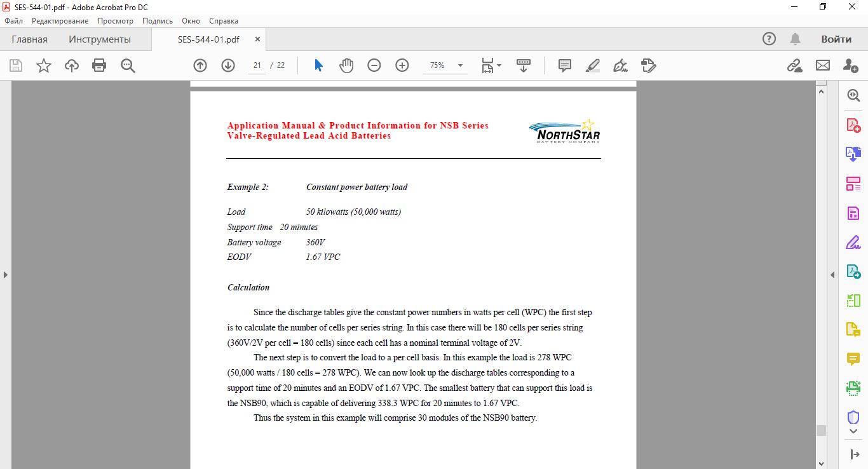Click the page number field showing 21
This screenshot has height=469, width=868.
[x=257, y=65]
